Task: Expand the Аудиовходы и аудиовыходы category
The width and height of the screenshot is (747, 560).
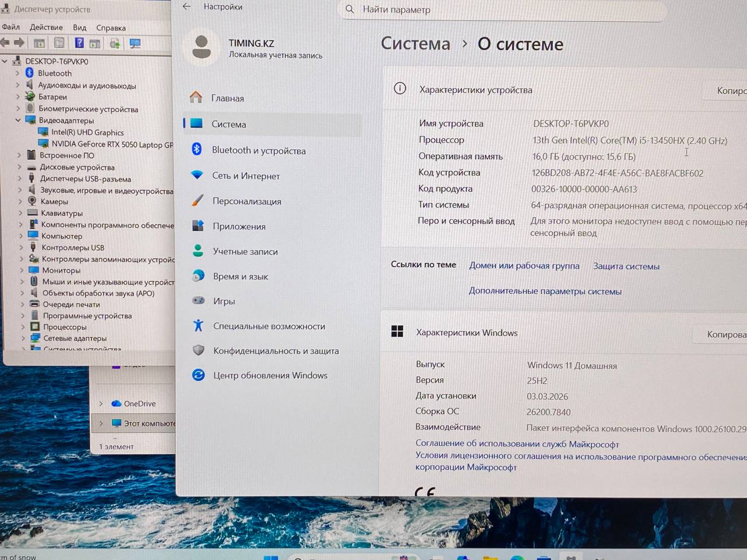Action: (x=18, y=85)
